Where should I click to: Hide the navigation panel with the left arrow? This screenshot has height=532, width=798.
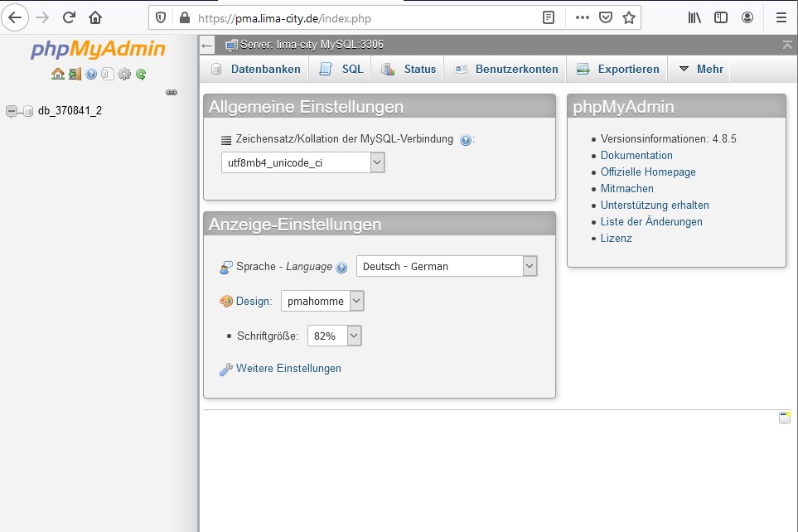(x=207, y=45)
